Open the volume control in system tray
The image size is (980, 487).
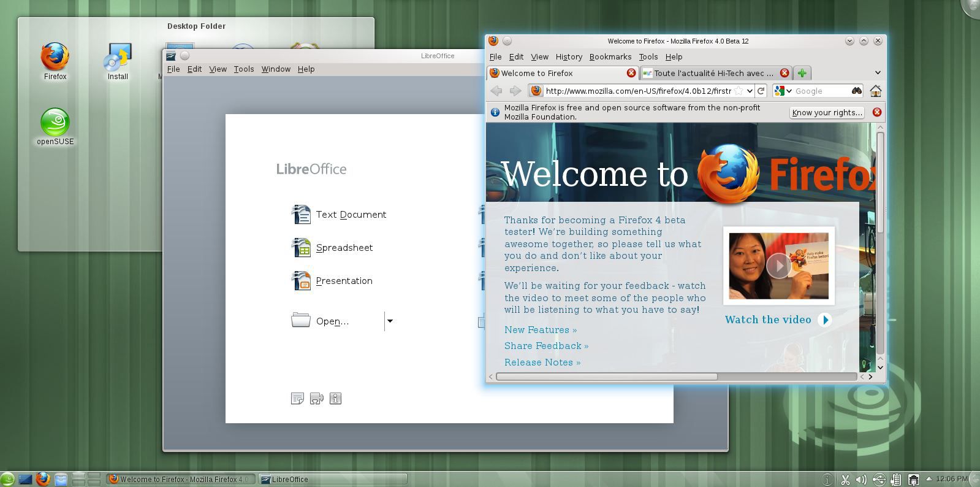(x=861, y=480)
